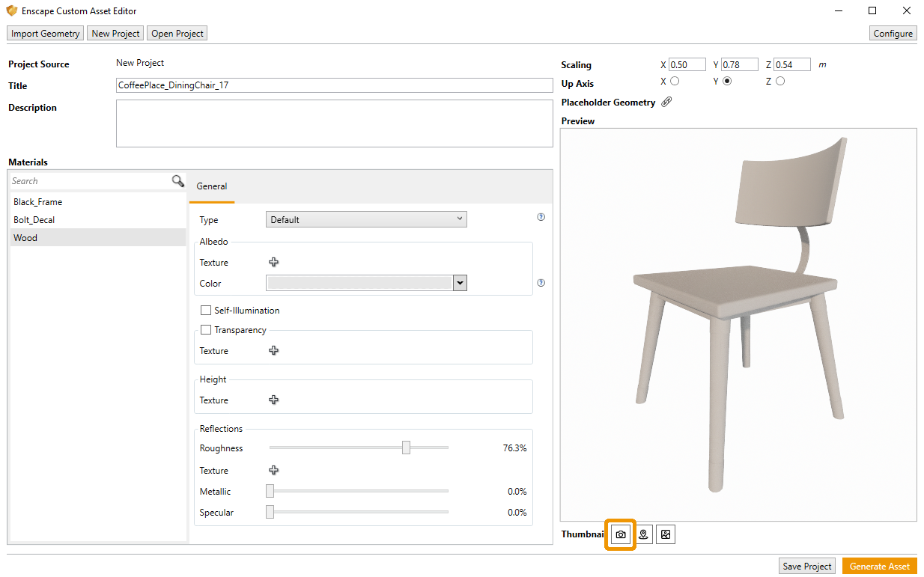Select the Black_Frame material
924x577 pixels.
point(37,201)
